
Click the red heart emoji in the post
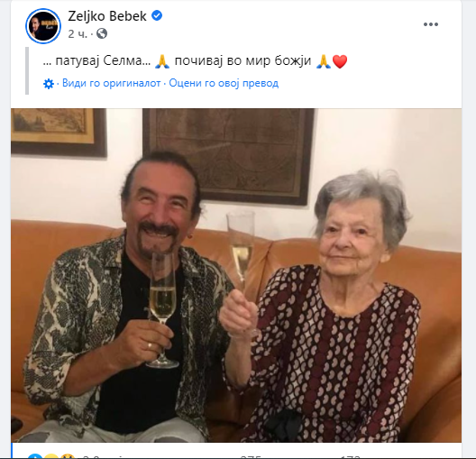(x=340, y=61)
